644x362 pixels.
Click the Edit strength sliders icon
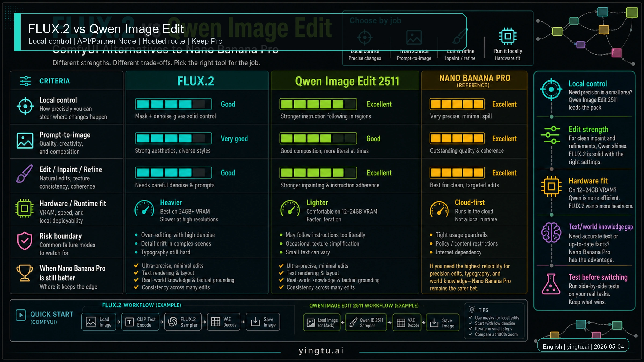pyautogui.click(x=551, y=135)
